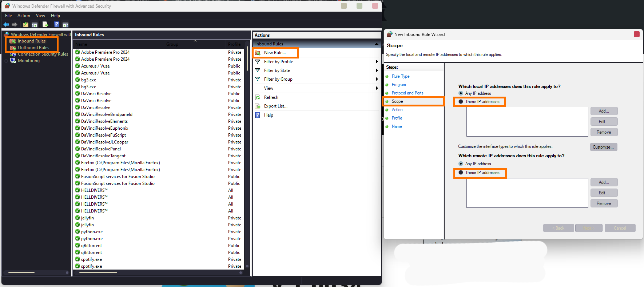The height and width of the screenshot is (287, 644).
Task: Click the Export List toolbar icon
Action: tap(45, 25)
